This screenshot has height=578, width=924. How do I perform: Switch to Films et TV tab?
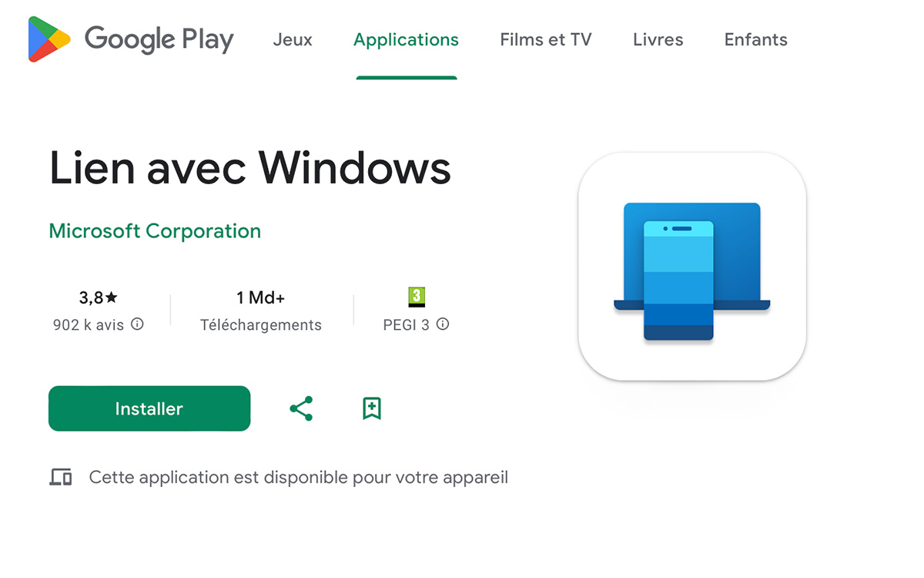coord(546,39)
